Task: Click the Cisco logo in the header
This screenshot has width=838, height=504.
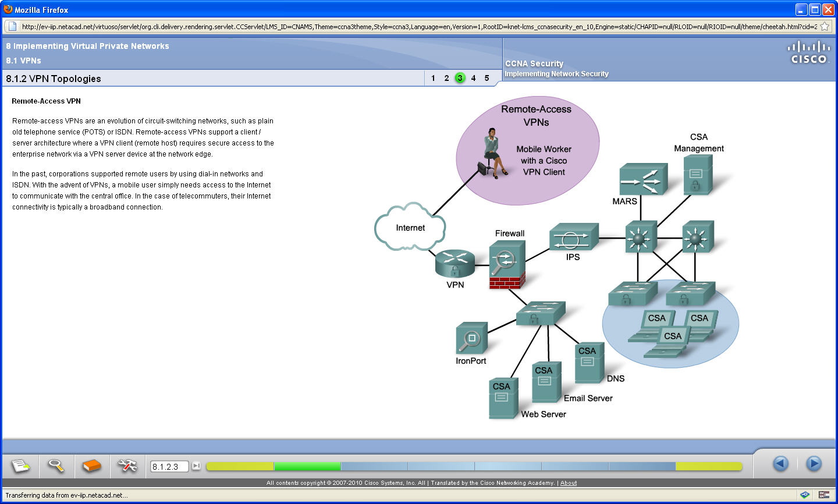Action: tap(808, 52)
